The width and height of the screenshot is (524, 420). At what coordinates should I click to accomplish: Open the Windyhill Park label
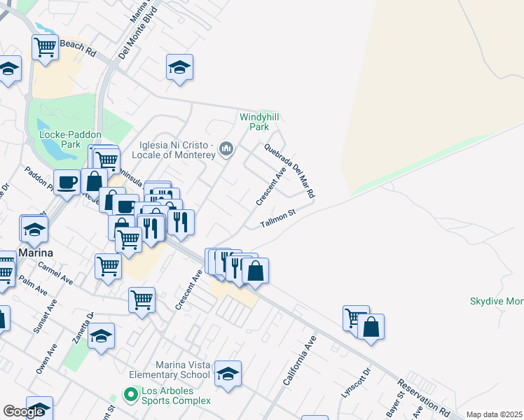tap(259, 122)
